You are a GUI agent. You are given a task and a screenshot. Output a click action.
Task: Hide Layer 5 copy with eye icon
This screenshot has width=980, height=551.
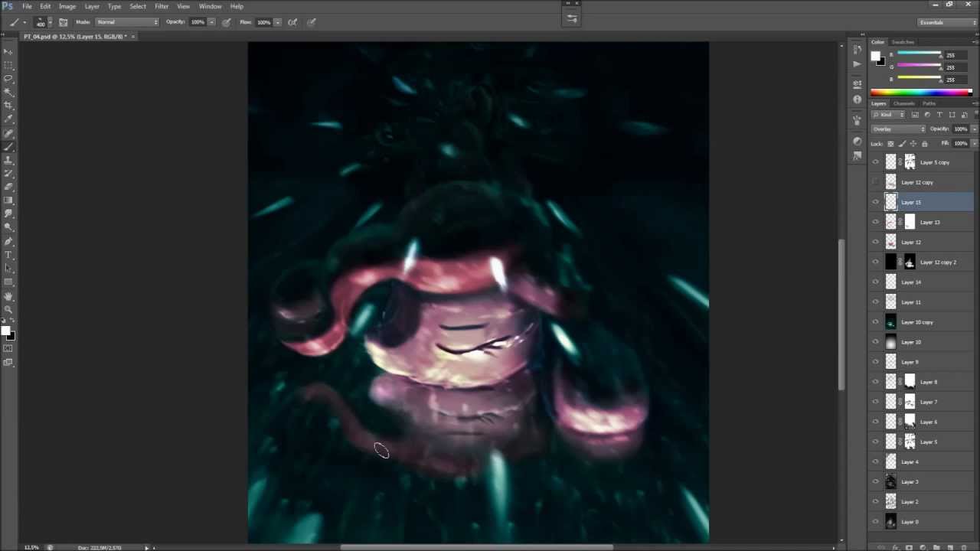[x=876, y=162]
